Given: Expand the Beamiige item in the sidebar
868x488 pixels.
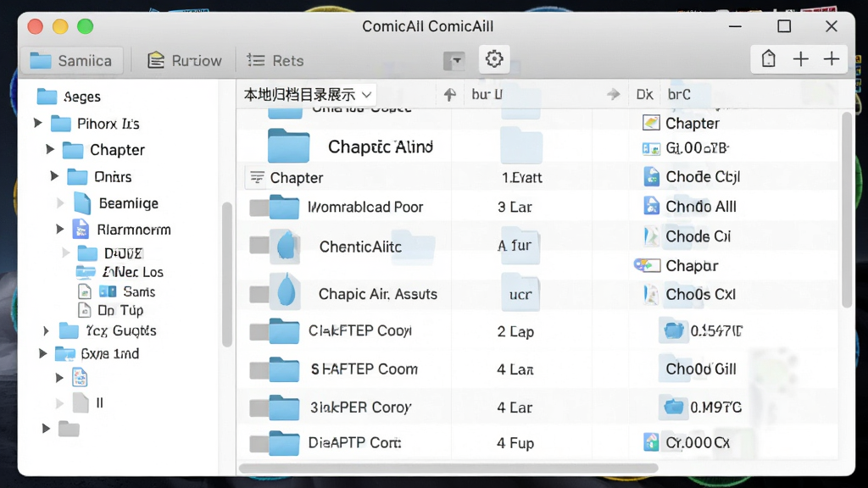Looking at the screenshot, I should [60, 203].
